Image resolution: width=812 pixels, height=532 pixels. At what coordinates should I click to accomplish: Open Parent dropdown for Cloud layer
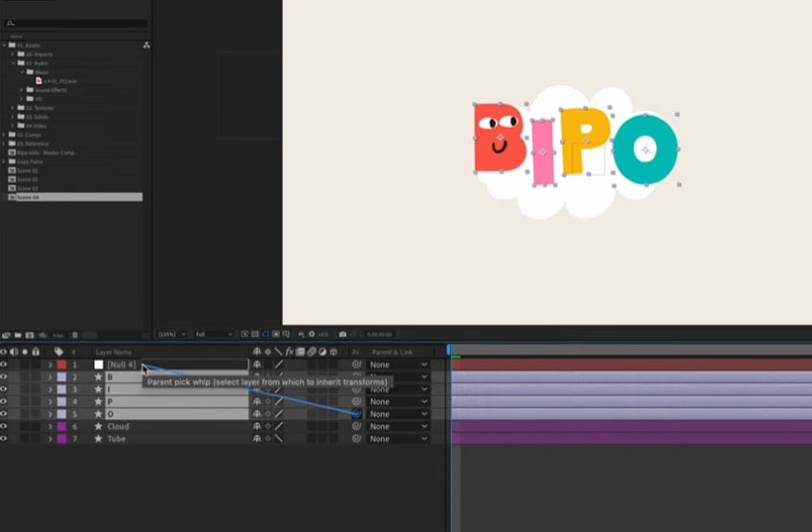(398, 426)
